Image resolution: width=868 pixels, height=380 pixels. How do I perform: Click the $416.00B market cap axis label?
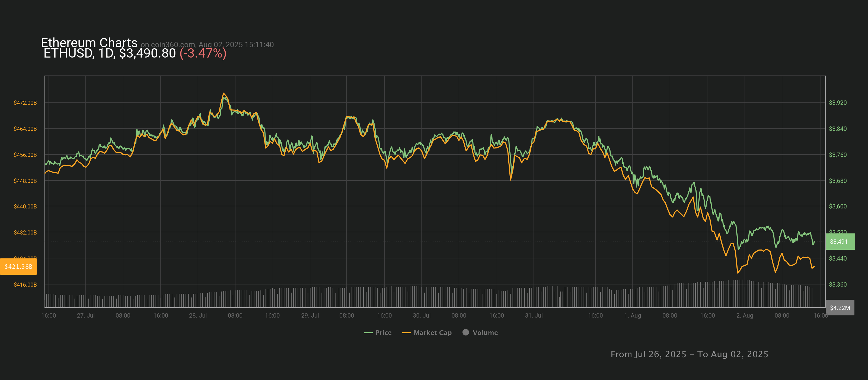pyautogui.click(x=25, y=284)
